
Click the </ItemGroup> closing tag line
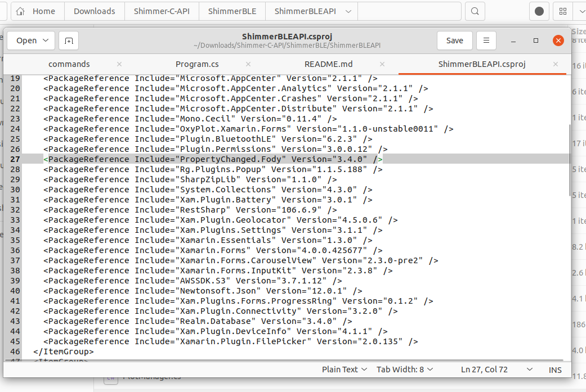point(64,352)
